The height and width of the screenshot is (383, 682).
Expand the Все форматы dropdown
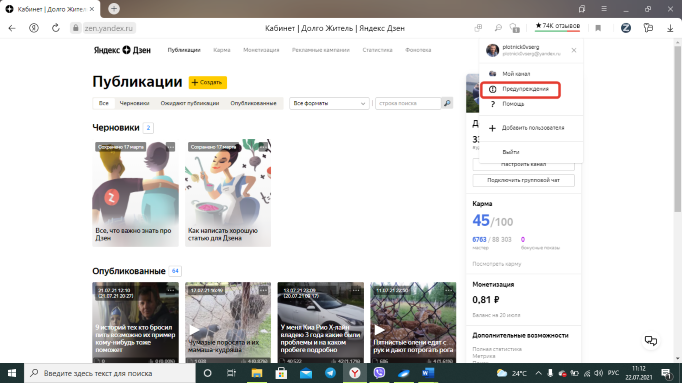coord(329,103)
